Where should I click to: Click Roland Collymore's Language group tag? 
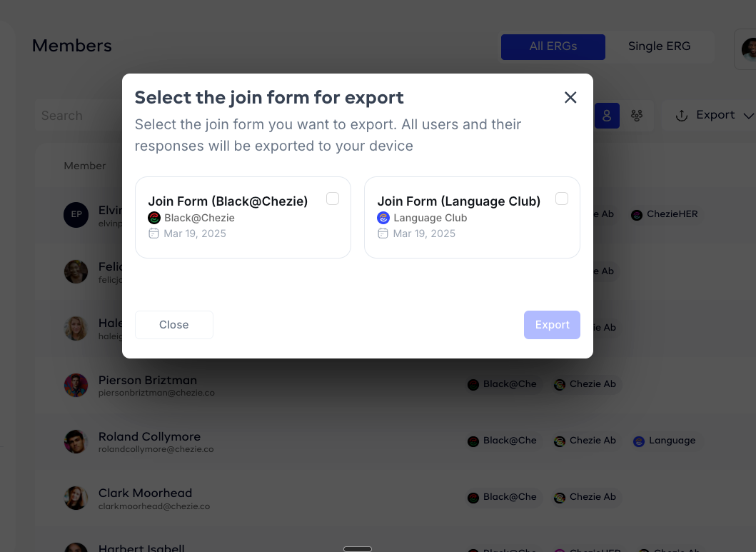pos(665,441)
